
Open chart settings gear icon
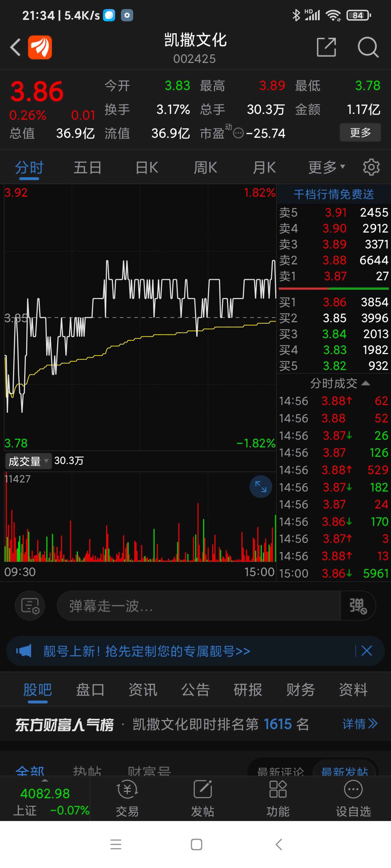click(371, 167)
